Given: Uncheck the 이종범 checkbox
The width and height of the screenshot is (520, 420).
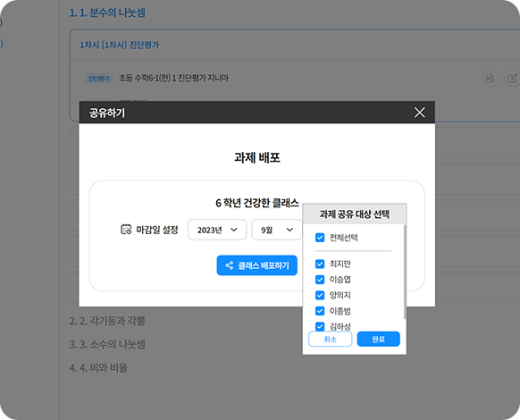Looking at the screenshot, I should [320, 311].
